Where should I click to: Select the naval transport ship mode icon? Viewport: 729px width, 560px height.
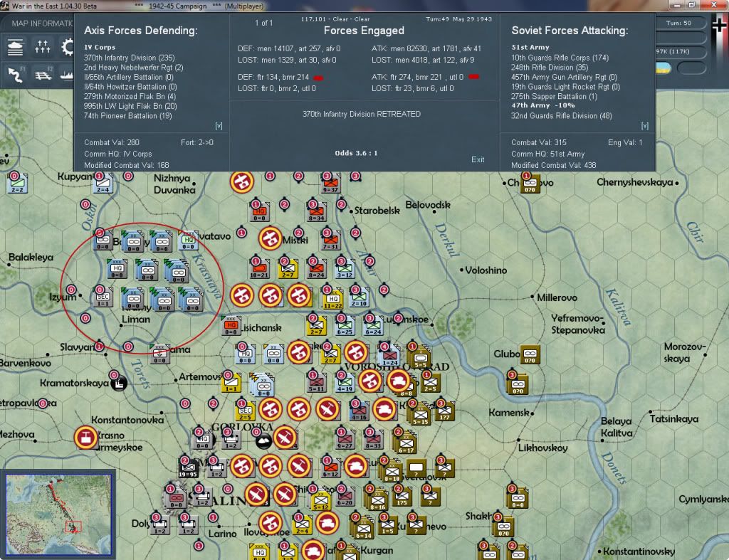[68, 75]
